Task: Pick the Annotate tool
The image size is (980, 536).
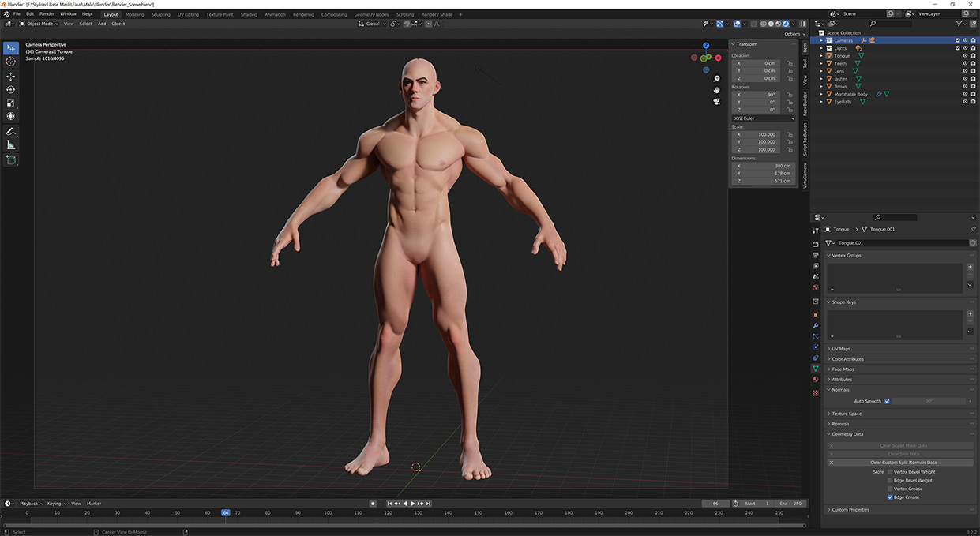Action: (11, 132)
